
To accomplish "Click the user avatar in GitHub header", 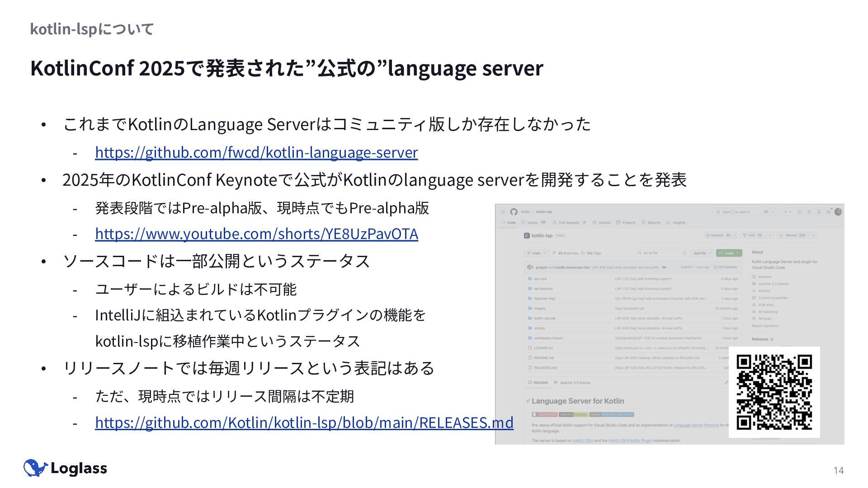I will [x=838, y=211].
